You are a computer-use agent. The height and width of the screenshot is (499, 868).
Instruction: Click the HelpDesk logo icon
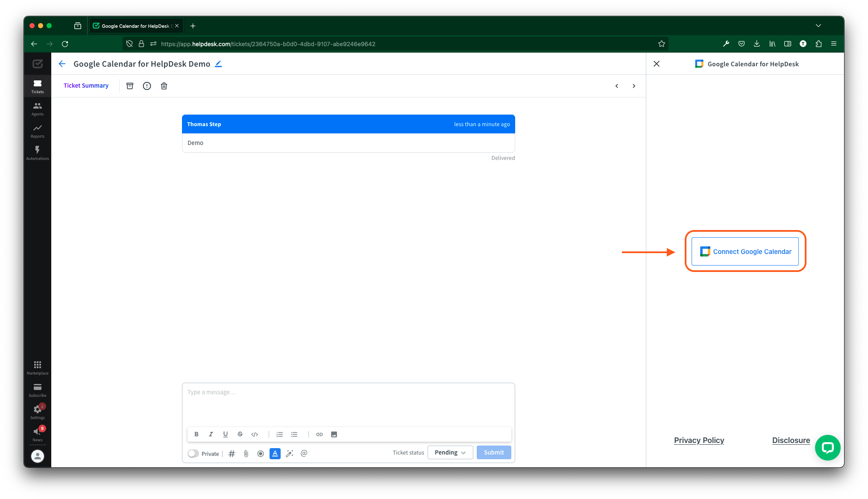tap(38, 64)
